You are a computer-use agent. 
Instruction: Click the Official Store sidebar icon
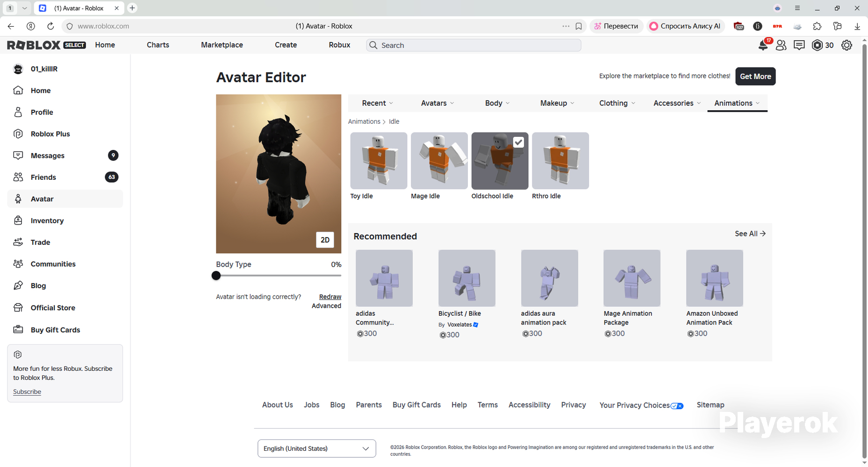pyautogui.click(x=18, y=307)
